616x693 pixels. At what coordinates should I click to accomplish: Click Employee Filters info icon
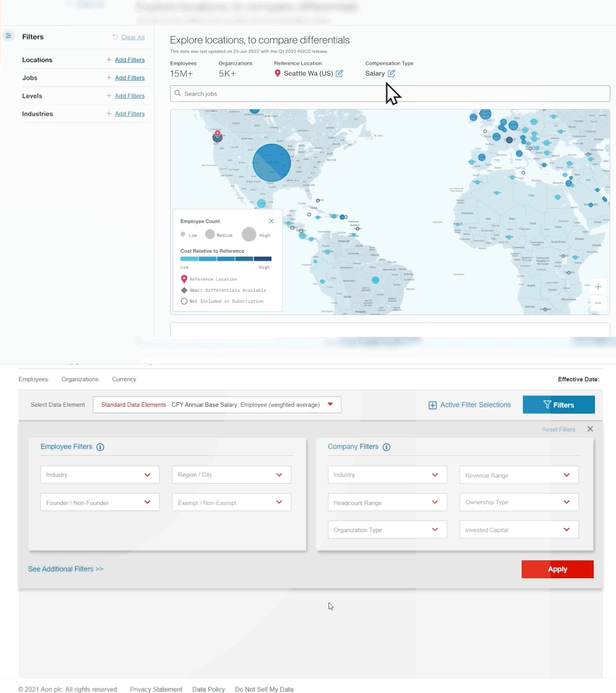tap(100, 447)
